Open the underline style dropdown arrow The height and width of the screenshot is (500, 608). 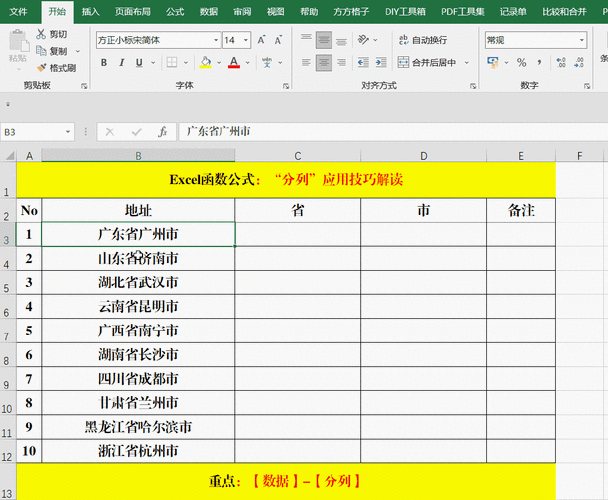(153, 62)
